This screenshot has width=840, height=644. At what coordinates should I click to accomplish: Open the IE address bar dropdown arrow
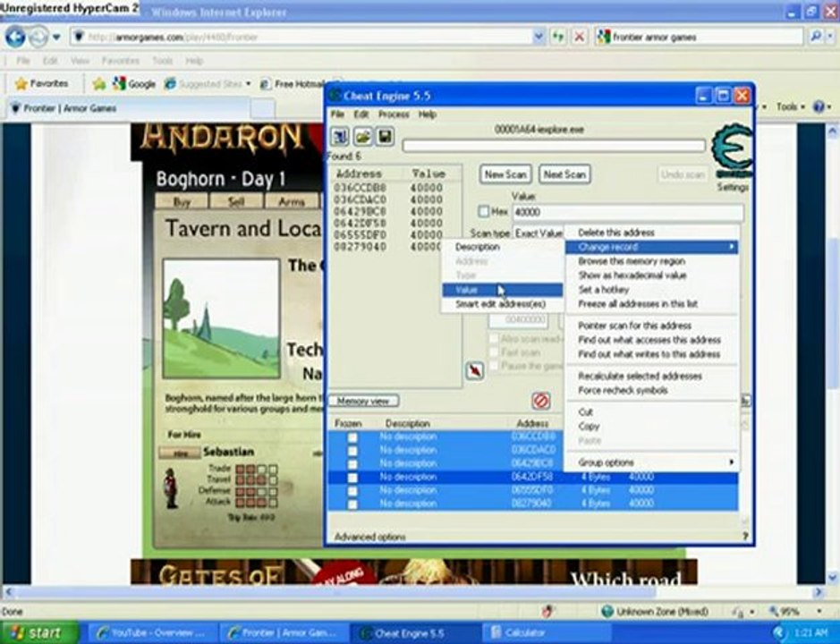point(539,37)
